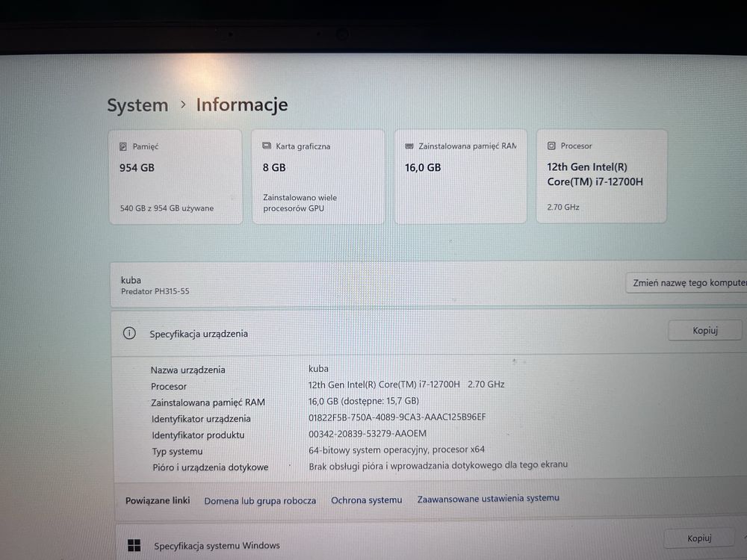Image resolution: width=747 pixels, height=560 pixels.
Task: Click the RAM chip icon on Zainstalowana pamięć card
Action: (409, 146)
